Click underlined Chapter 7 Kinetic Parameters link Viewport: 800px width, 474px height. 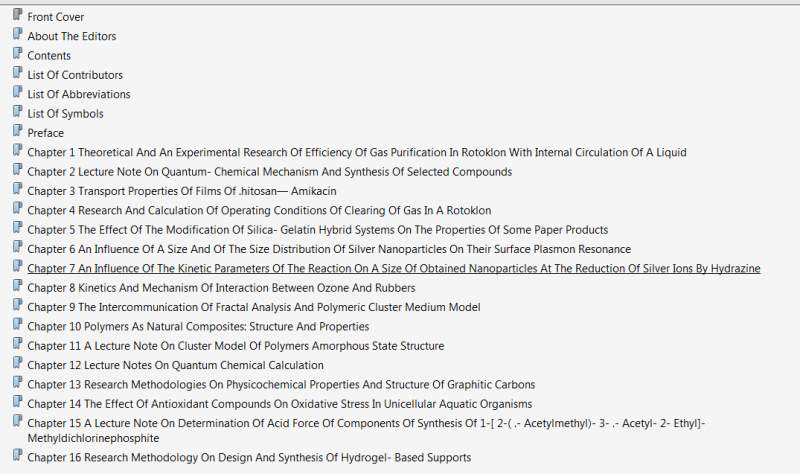coord(393,268)
